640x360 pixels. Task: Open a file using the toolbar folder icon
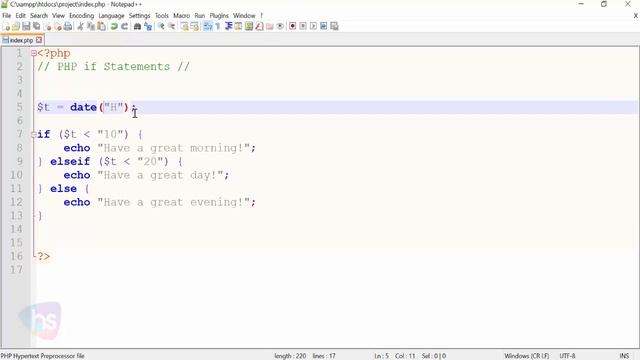coord(16,27)
